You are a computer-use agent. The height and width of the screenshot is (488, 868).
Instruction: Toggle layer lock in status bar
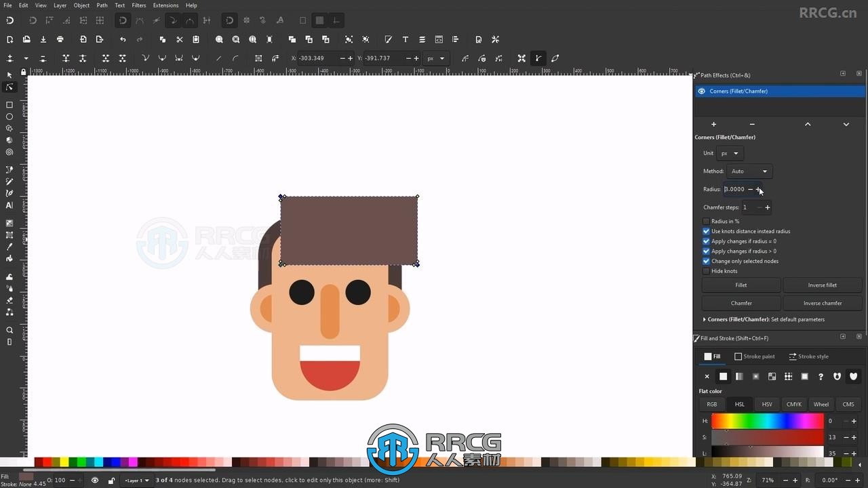[x=111, y=480]
